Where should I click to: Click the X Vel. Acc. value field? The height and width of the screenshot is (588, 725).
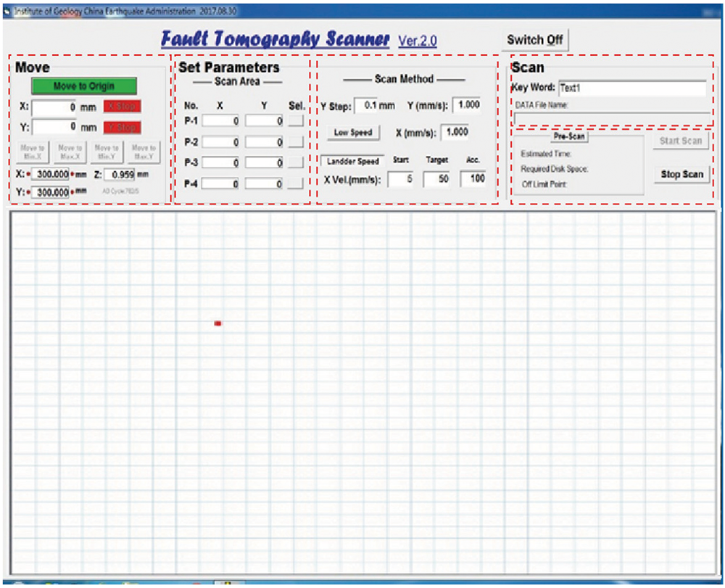[x=473, y=179]
